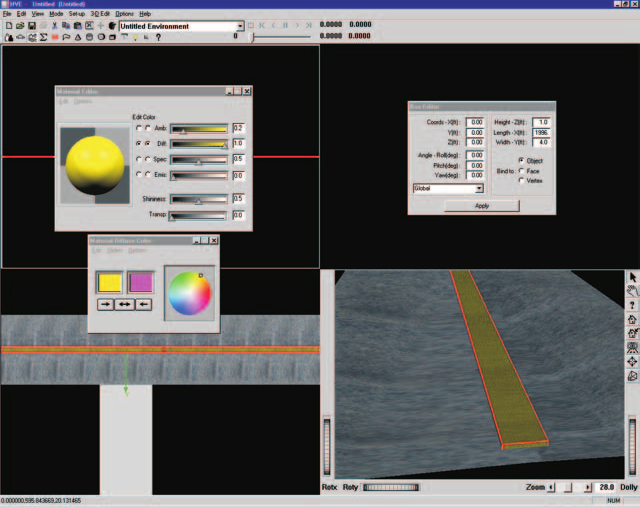Image resolution: width=640 pixels, height=507 pixels.
Task: Click the Seek crosshair icon in 3D viewer
Action: click(x=633, y=361)
